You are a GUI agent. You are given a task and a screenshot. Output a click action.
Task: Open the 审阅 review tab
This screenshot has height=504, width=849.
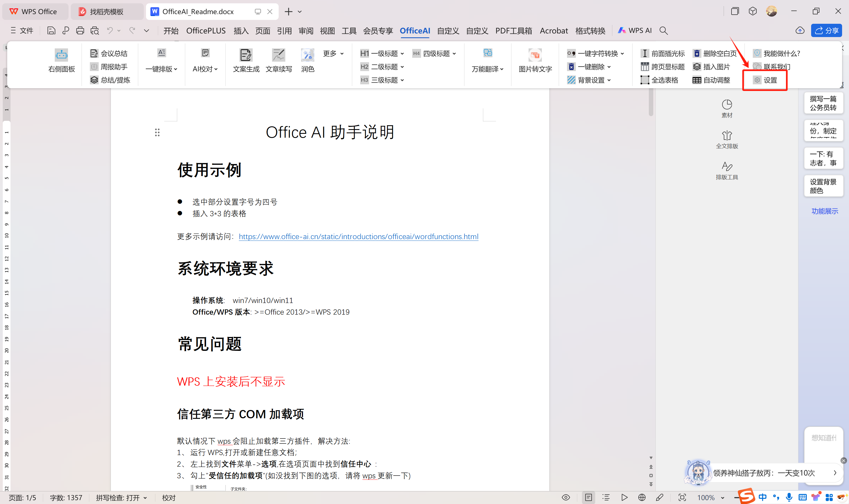coord(306,31)
